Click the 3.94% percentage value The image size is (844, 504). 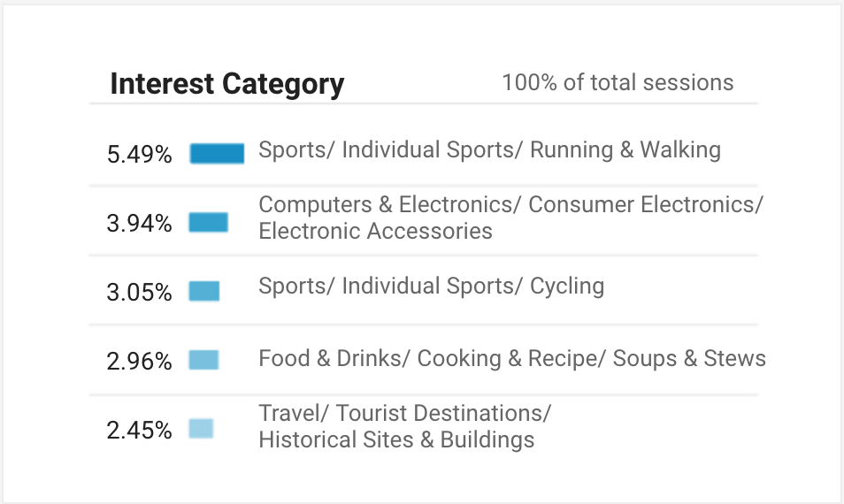click(139, 224)
